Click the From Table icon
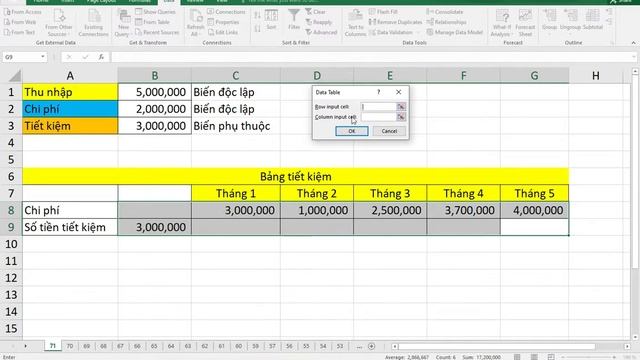The width and height of the screenshot is (640, 360). [139, 22]
